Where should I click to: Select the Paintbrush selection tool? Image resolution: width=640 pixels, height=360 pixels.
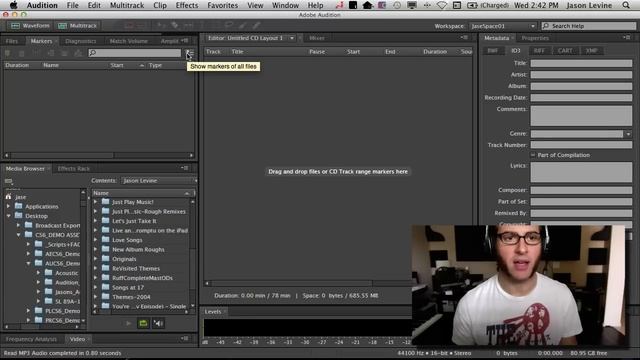click(242, 26)
